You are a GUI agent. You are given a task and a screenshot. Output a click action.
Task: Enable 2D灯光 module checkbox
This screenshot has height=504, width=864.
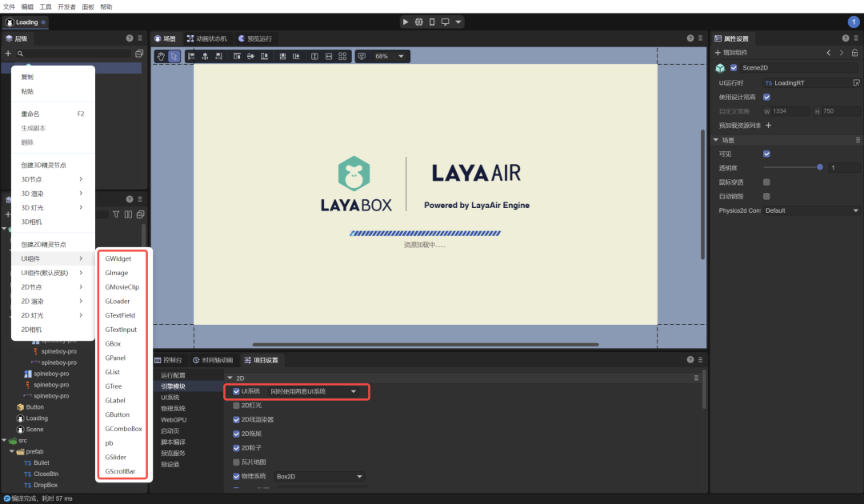pyautogui.click(x=236, y=406)
